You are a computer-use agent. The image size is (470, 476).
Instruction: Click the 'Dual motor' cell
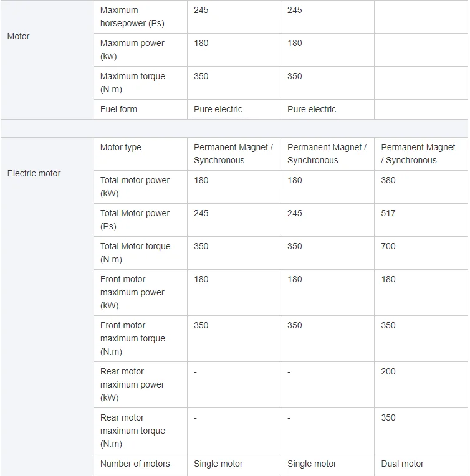tap(402, 464)
